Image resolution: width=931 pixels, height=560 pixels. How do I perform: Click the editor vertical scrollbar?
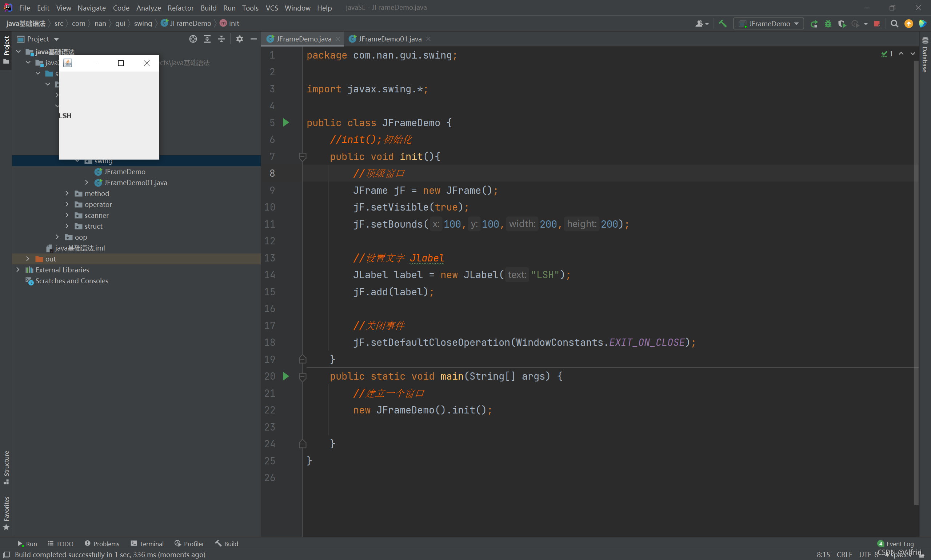(916, 283)
